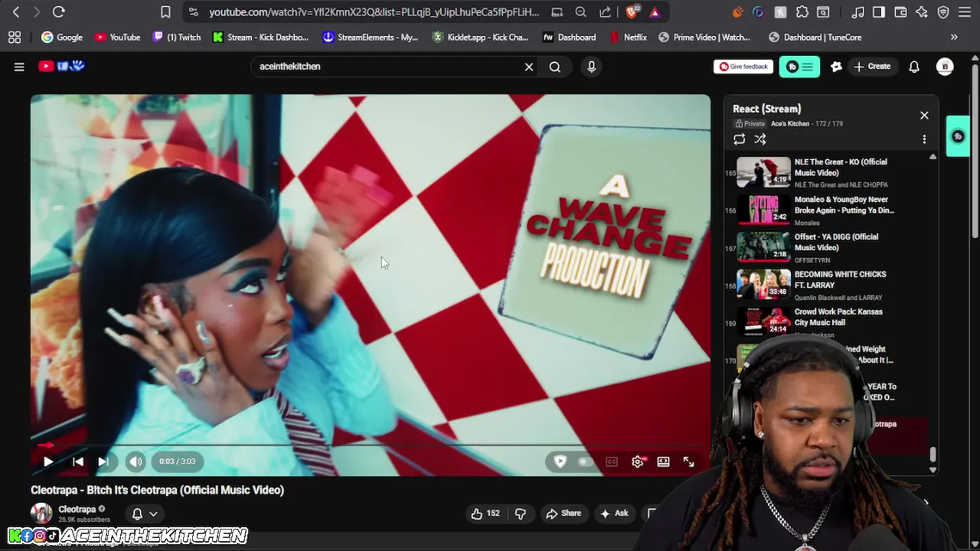Open the Create button

click(x=872, y=67)
